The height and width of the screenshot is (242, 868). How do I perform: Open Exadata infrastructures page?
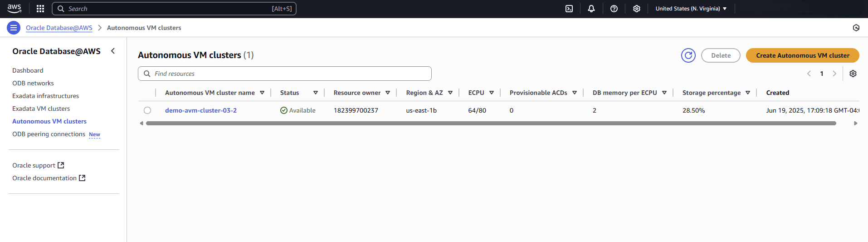click(45, 96)
